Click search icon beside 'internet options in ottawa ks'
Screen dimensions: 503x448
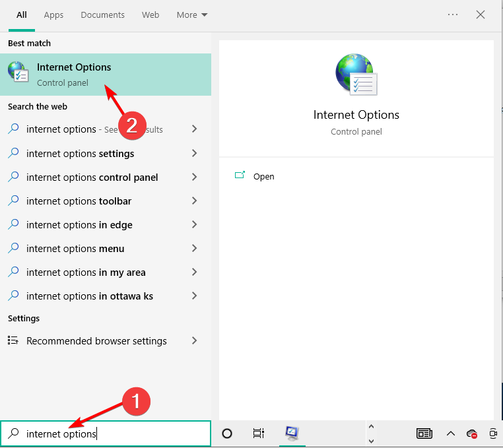(13, 296)
